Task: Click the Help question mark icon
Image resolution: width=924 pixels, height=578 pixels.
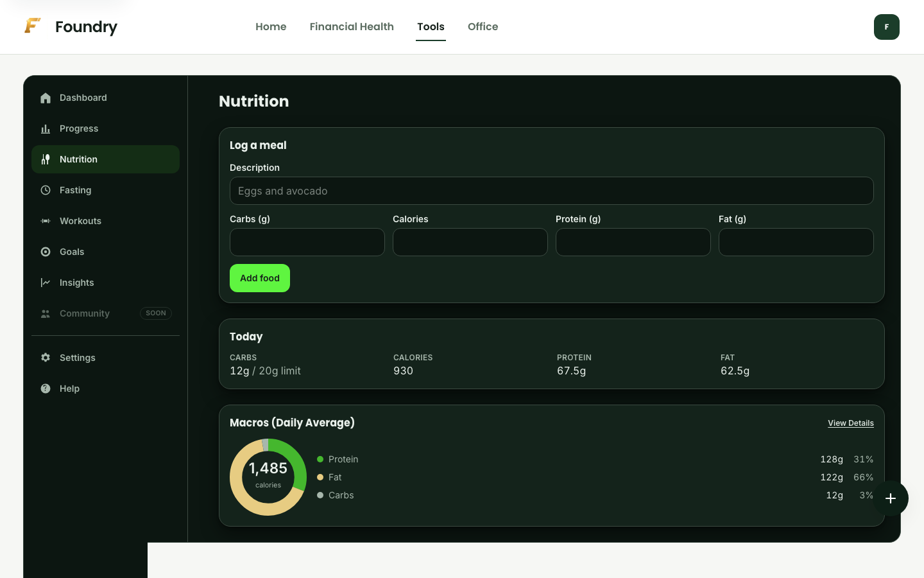Action: (46, 389)
